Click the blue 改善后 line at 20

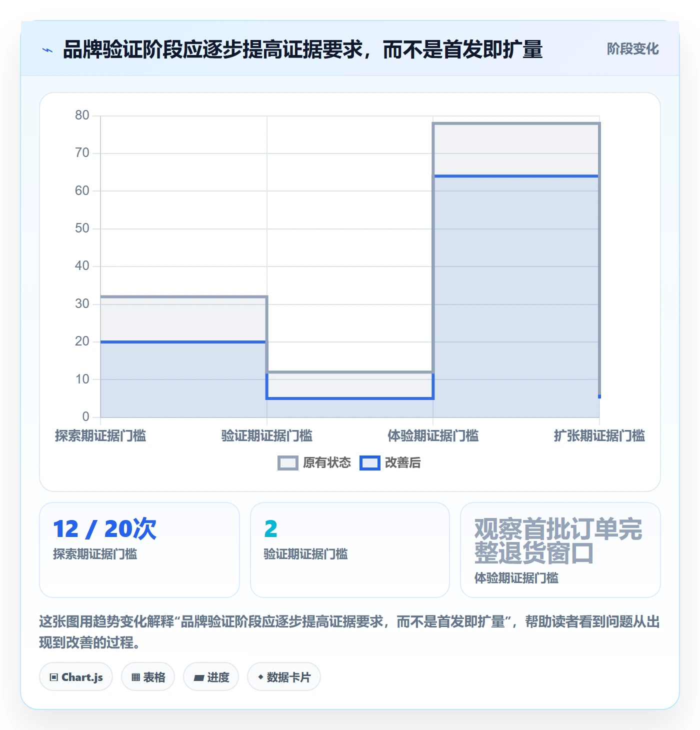[183, 342]
